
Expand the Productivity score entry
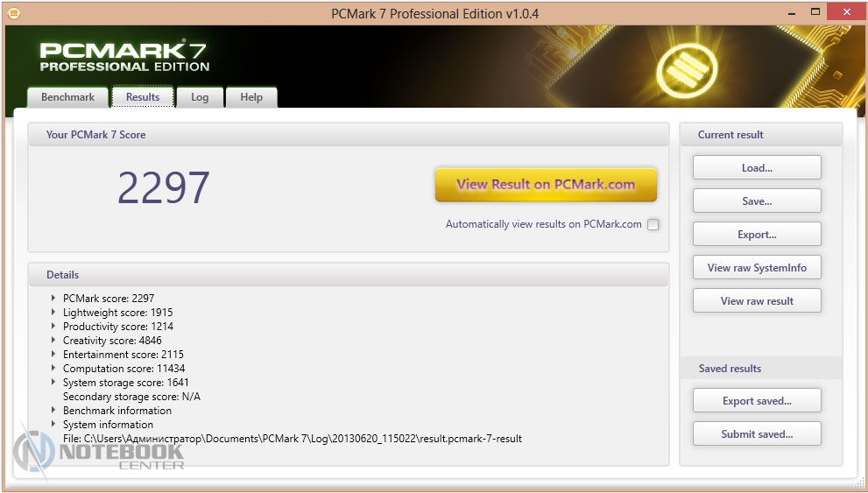[x=54, y=327]
